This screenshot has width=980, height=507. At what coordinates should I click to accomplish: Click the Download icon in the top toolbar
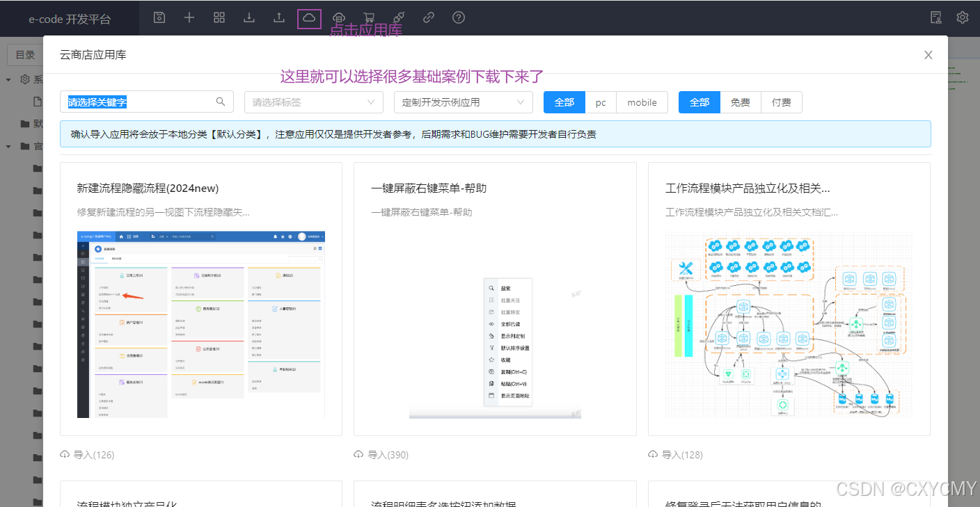pos(248,17)
